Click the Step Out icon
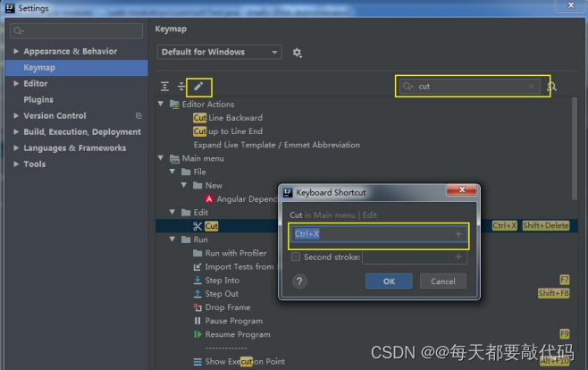Screen dimensions: 588x370 click(x=197, y=293)
